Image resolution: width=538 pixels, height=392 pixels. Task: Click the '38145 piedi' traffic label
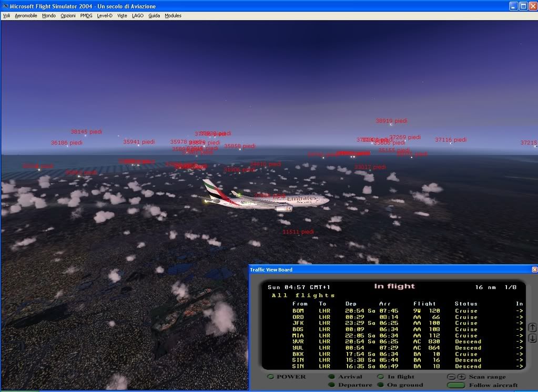pyautogui.click(x=86, y=132)
